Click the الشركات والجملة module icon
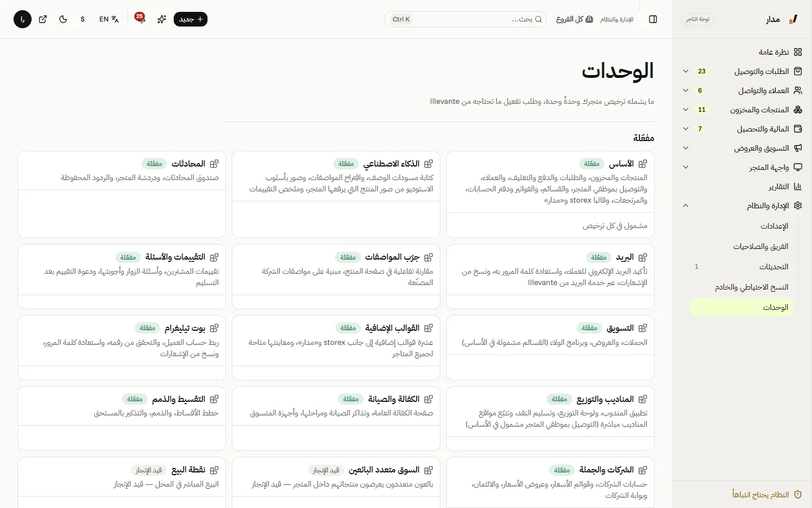The image size is (812, 508). pyautogui.click(x=643, y=470)
